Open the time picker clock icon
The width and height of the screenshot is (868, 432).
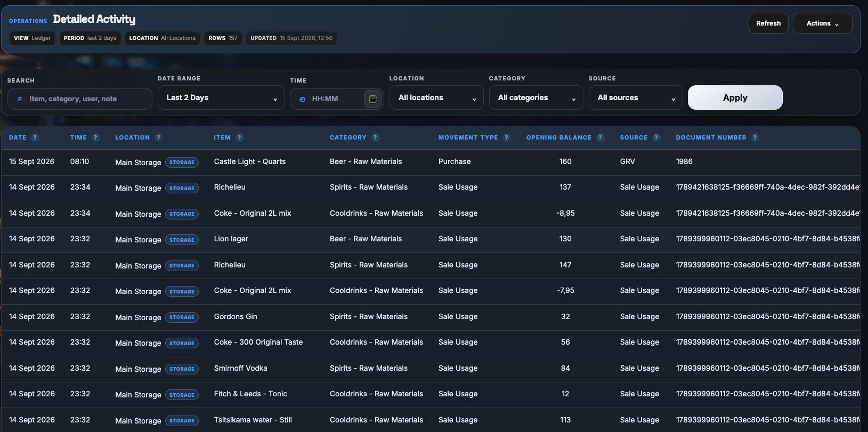[373, 99]
